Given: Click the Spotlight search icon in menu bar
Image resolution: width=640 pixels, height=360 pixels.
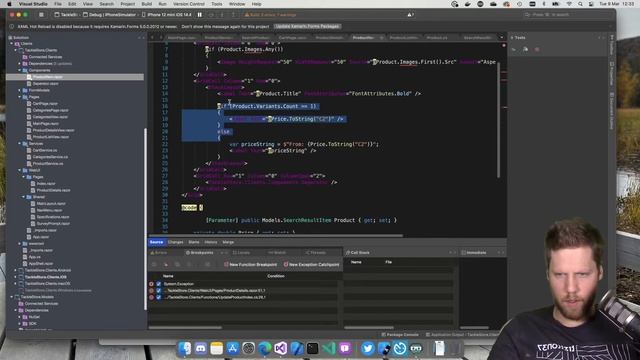Looking at the screenshot, I should click(580, 4).
